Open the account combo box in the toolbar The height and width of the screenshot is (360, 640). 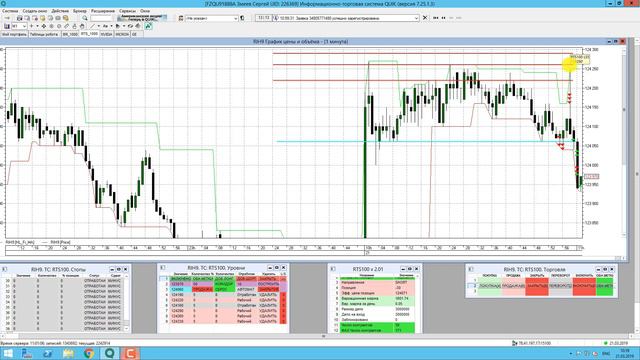(x=211, y=18)
